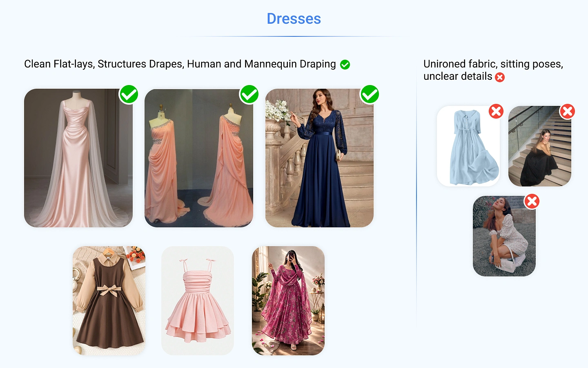The image size is (588, 368).
Task: Open the pink satin gown with cape image
Action: [x=78, y=158]
